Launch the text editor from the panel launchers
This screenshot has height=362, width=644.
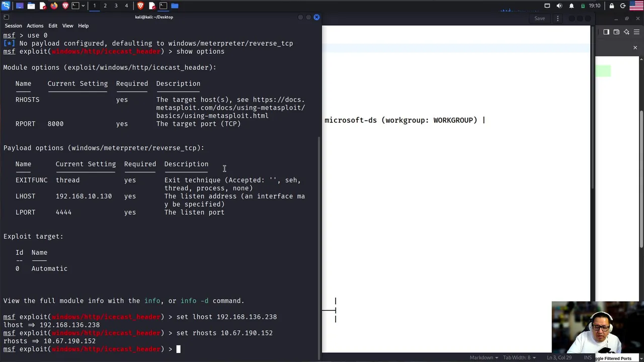(43, 6)
